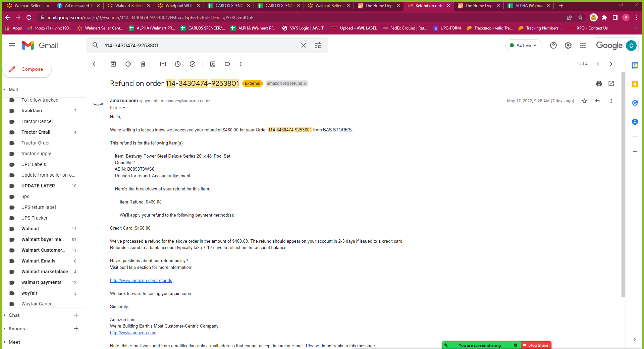Open the www.amazon.com link in signature
Viewport: 644px width, 349px height.
[x=133, y=333]
